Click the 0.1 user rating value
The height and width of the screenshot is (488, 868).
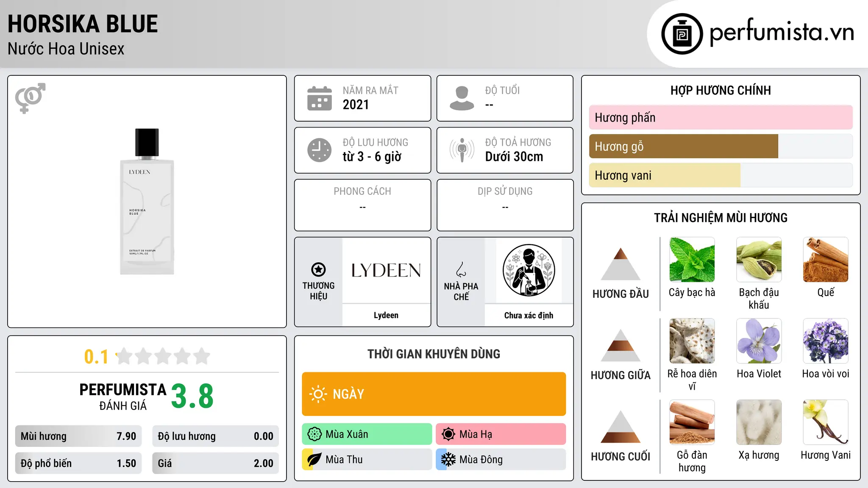[x=96, y=357]
